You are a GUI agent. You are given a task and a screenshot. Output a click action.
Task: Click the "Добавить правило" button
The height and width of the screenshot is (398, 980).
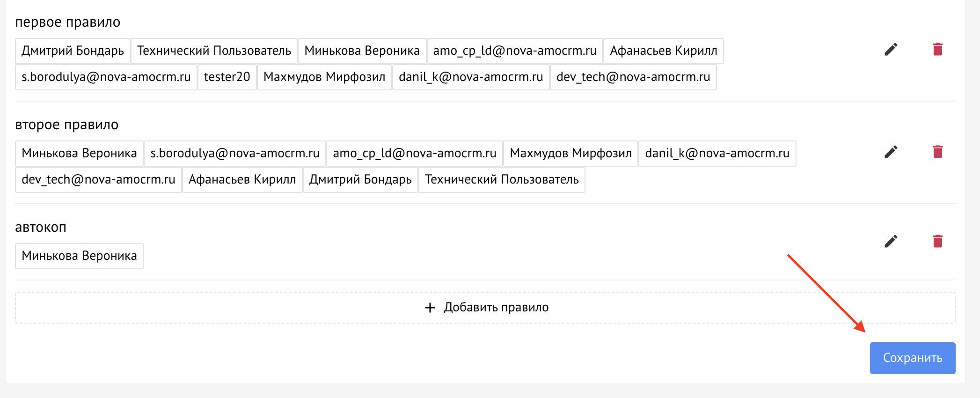click(x=485, y=308)
